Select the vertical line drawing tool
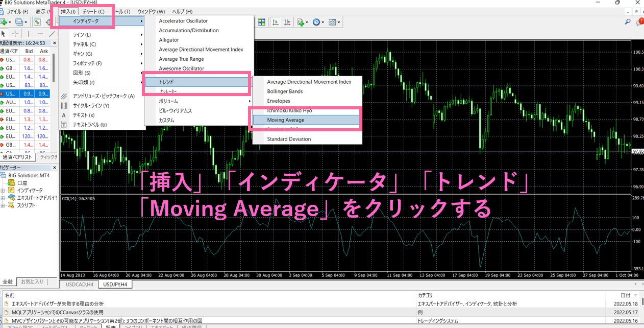Screen dimensions: 644x328 (x=29, y=34)
